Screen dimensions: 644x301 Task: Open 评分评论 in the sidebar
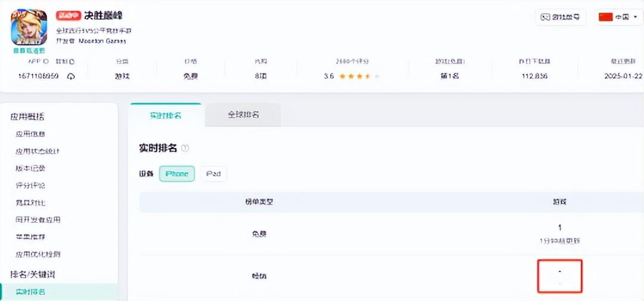coord(30,186)
